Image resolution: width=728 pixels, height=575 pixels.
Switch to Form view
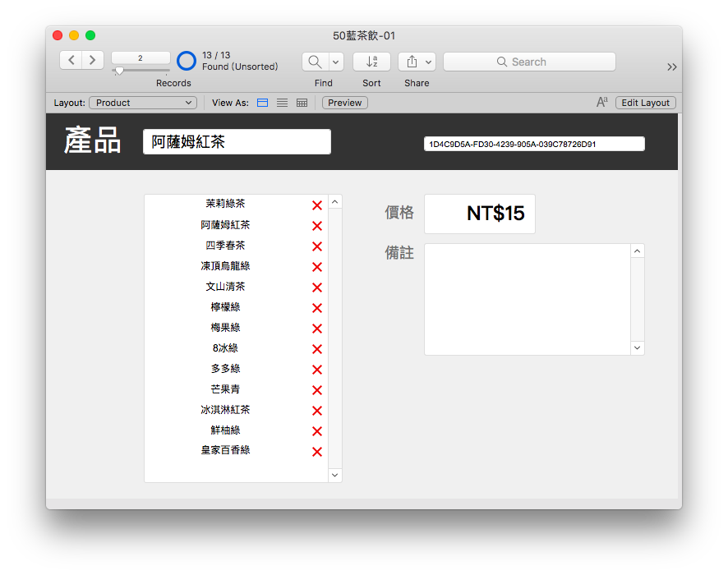263,103
